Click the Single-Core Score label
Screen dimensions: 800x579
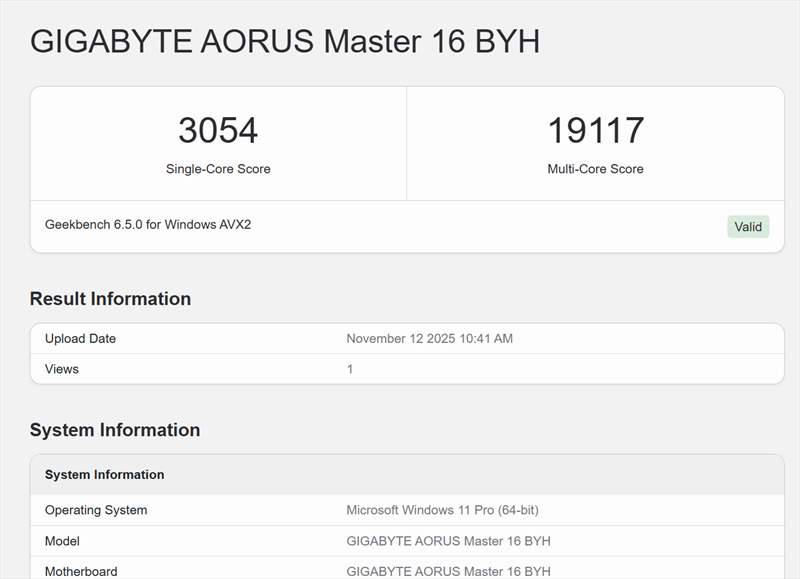pos(218,169)
